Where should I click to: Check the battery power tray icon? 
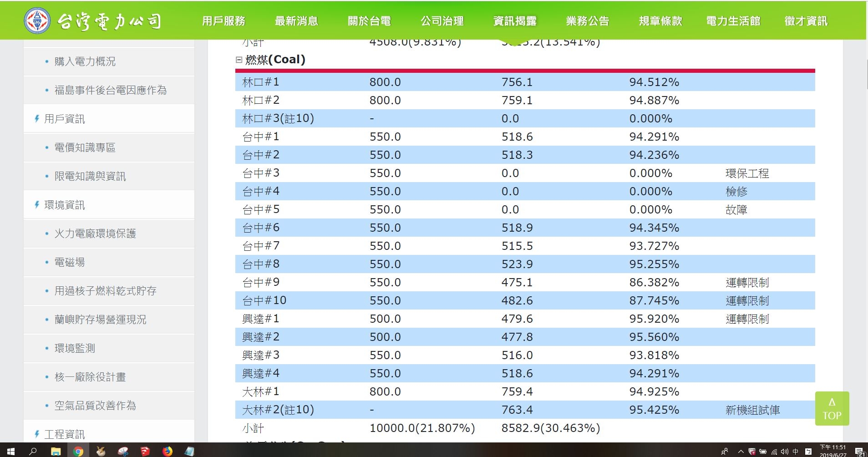pyautogui.click(x=763, y=452)
